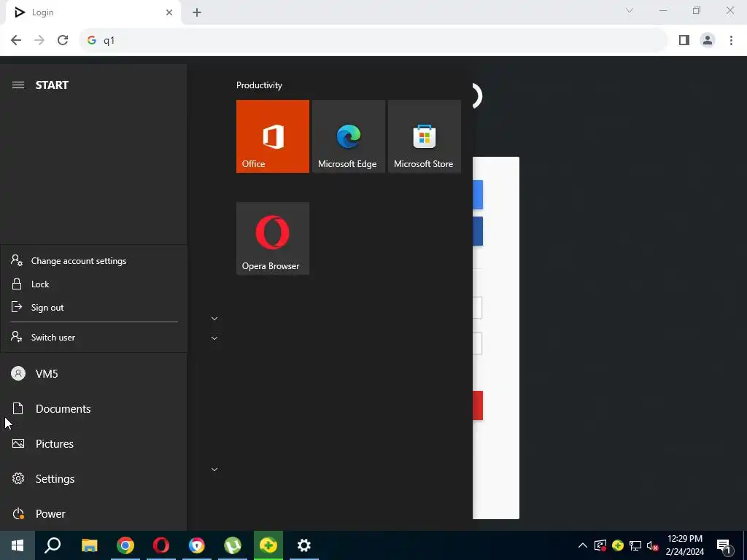Click the START heading label
This screenshot has width=747, height=560.
click(52, 85)
